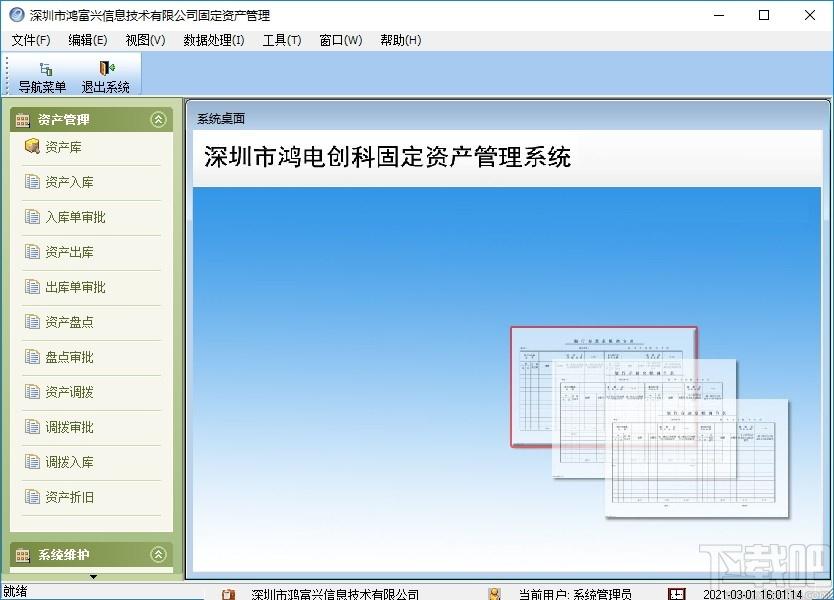The image size is (834, 600).
Task: Click the 资产管理 panel header icon
Action: pos(22,120)
